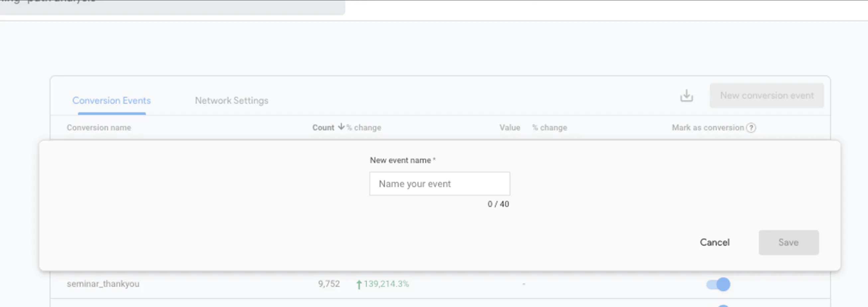
Task: Click the help icon beside Mark as conversion
Action: coord(751,128)
